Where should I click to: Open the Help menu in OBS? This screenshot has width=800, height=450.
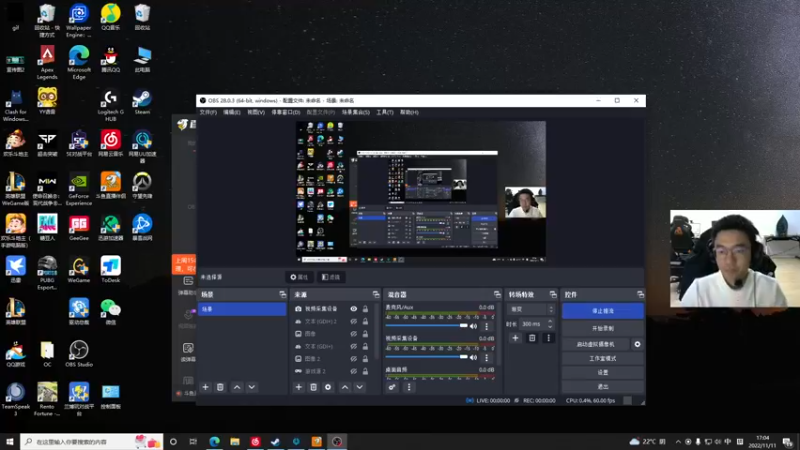(x=409, y=112)
